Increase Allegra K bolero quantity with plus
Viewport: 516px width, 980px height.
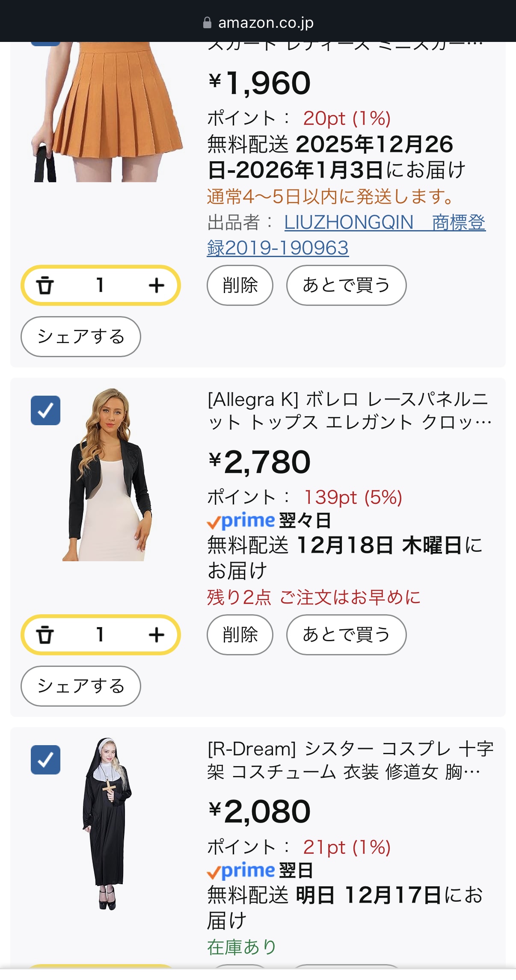tap(157, 635)
